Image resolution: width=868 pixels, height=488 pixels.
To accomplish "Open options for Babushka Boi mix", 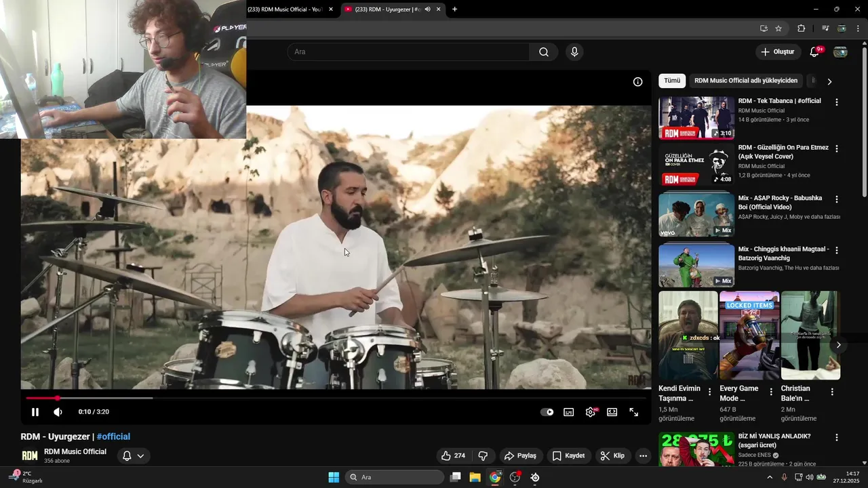I will point(836,199).
